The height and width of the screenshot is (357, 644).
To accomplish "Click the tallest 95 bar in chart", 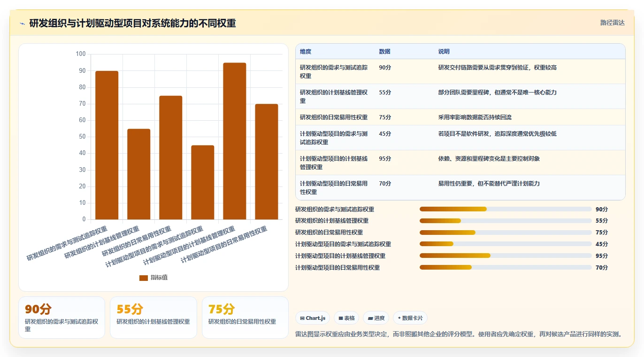I will click(235, 141).
